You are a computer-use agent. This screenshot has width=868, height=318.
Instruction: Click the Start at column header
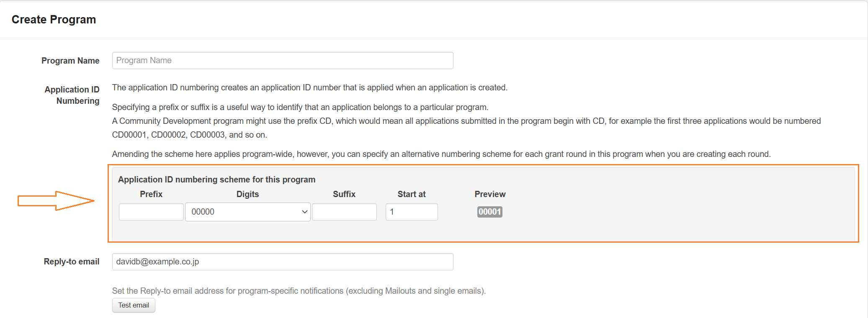coord(411,194)
